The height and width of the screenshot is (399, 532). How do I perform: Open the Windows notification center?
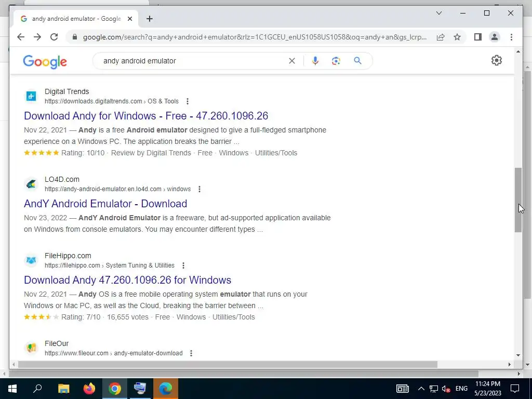(515, 389)
